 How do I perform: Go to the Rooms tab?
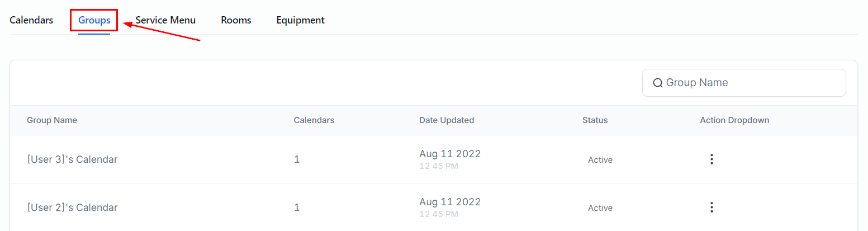(x=236, y=20)
